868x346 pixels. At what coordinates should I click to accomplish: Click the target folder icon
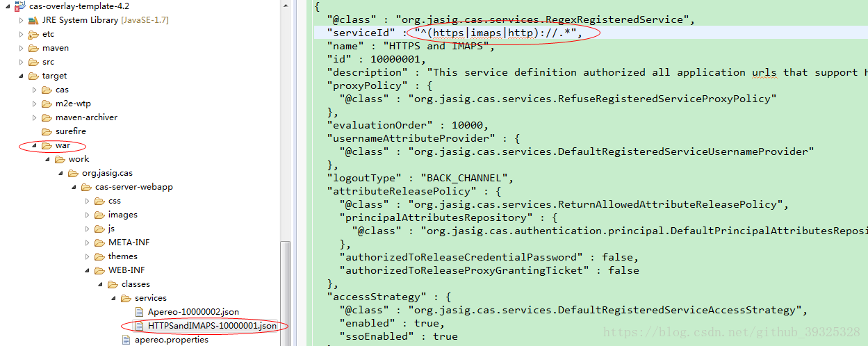click(34, 76)
